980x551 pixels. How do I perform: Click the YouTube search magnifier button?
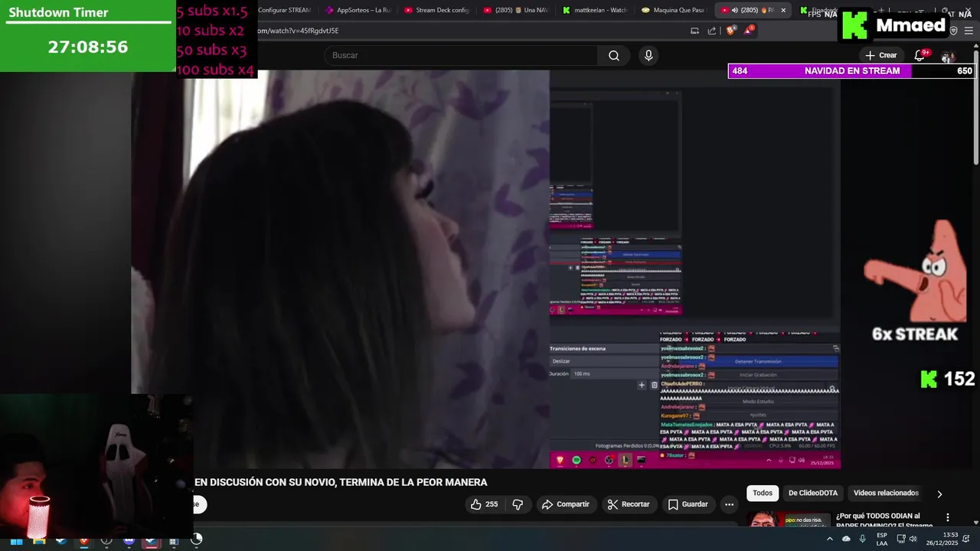[x=614, y=55]
